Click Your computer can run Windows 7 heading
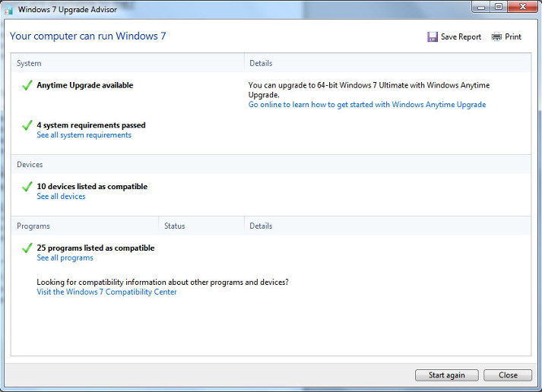The height and width of the screenshot is (392, 542). point(87,36)
